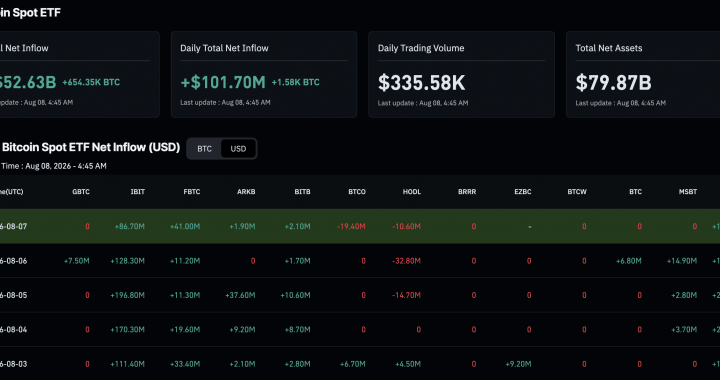Click the FBTC column header
Viewport: 720px width, 380px height.
click(x=191, y=192)
